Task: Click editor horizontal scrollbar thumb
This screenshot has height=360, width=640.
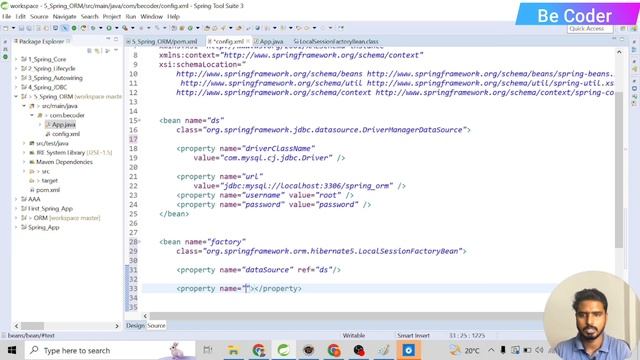Action: [347, 316]
